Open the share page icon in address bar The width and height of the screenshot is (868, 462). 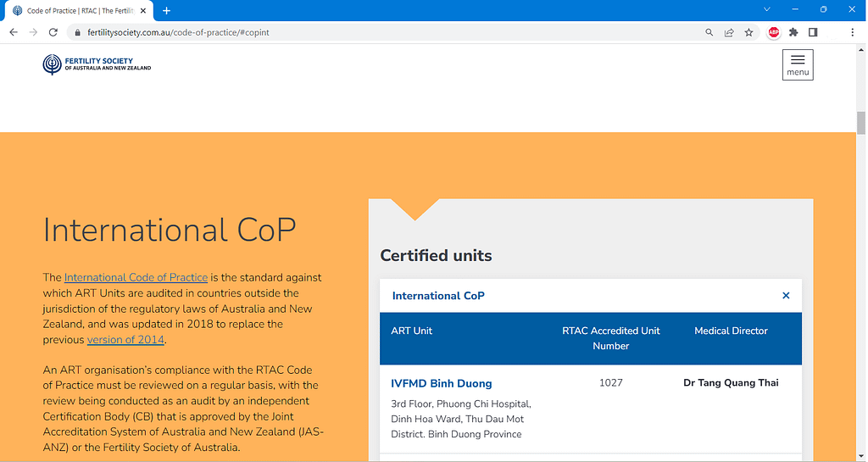729,32
